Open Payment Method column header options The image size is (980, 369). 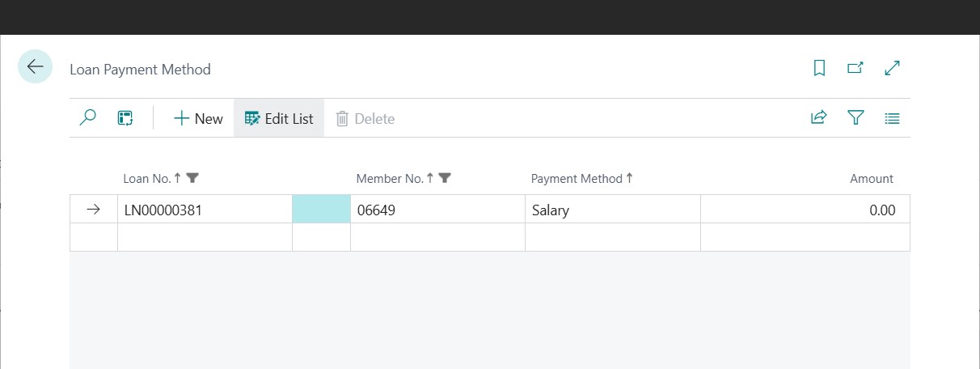click(577, 179)
